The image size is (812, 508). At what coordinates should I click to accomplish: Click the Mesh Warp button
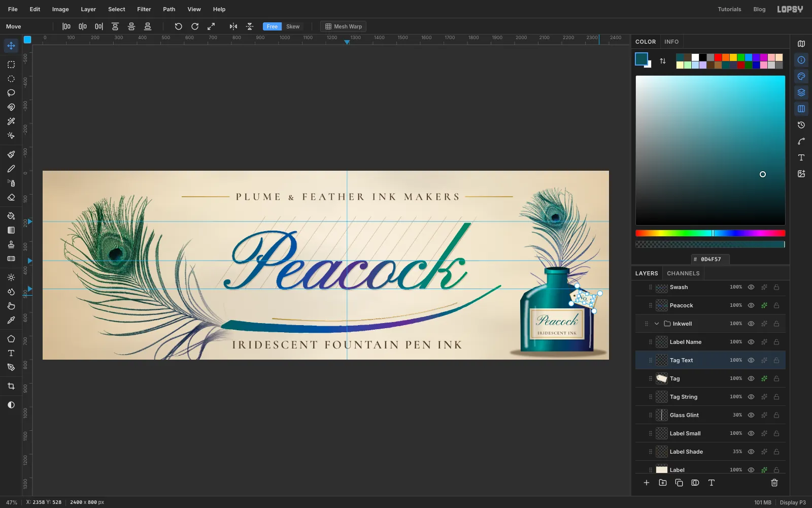click(344, 26)
